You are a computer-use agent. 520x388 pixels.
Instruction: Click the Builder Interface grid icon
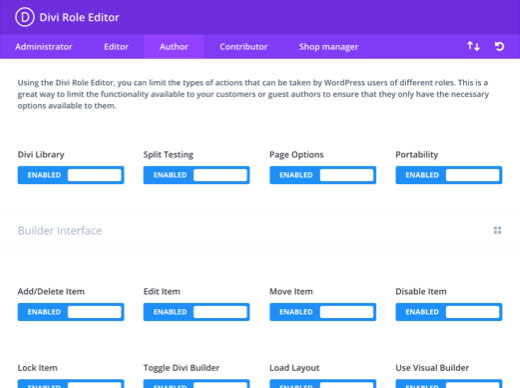pos(497,230)
